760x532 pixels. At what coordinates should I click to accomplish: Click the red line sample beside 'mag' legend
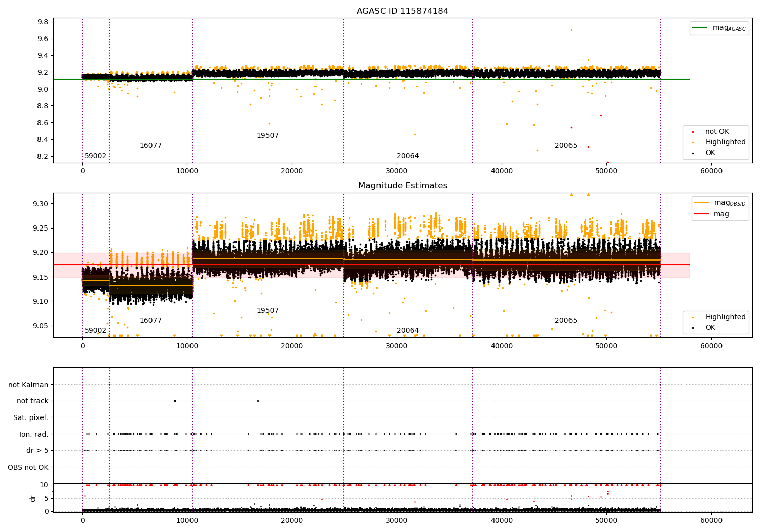702,214
